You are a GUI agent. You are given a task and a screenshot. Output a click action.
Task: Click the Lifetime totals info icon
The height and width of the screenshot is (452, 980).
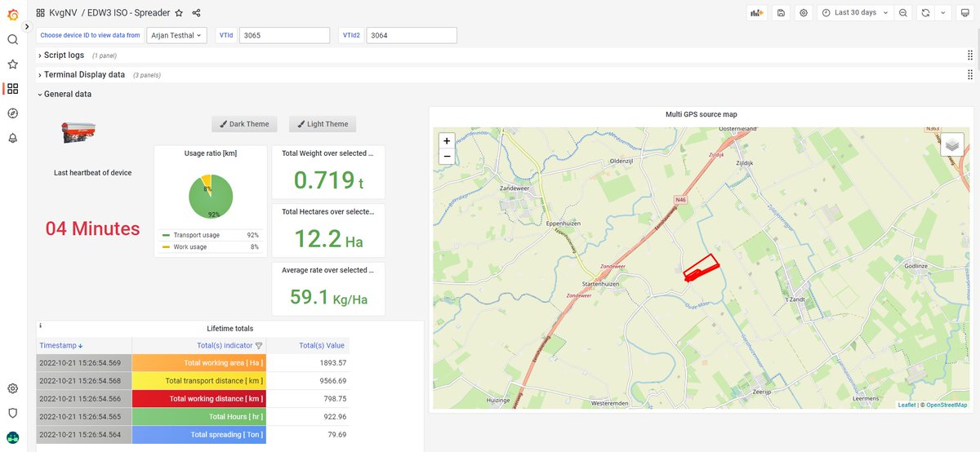click(41, 326)
